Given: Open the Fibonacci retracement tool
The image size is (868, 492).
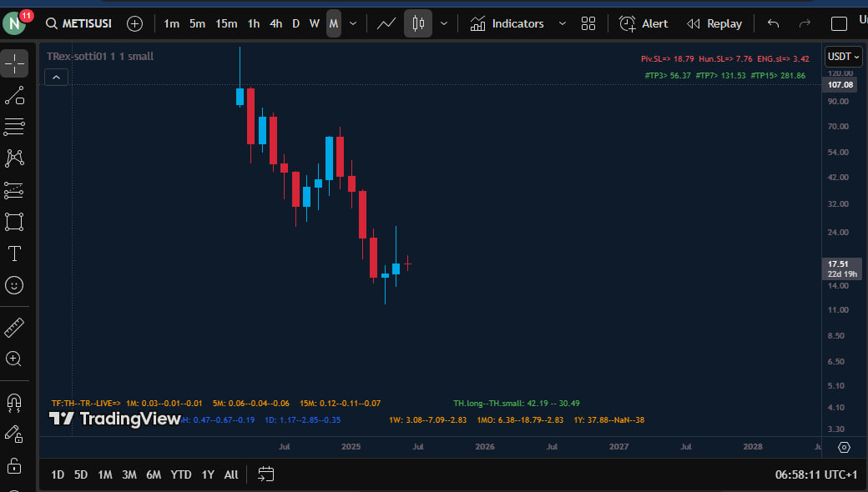Looking at the screenshot, I should coord(14,127).
